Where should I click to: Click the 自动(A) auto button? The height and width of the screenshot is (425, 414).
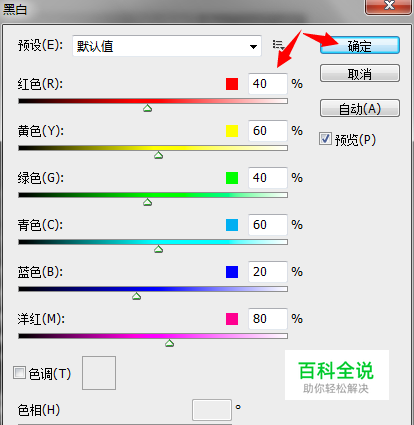click(x=360, y=108)
